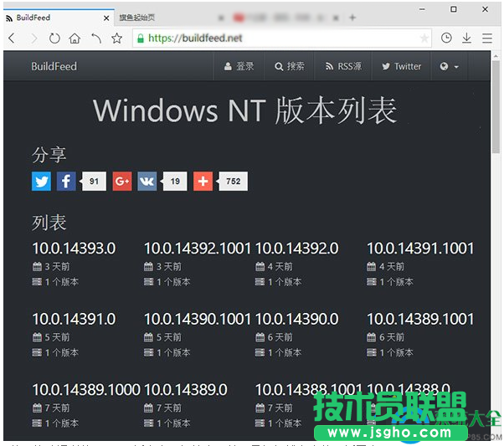The width and height of the screenshot is (504, 446).
Task: Click '5 天前' under 10.0.14391.0
Action: pyautogui.click(x=57, y=337)
